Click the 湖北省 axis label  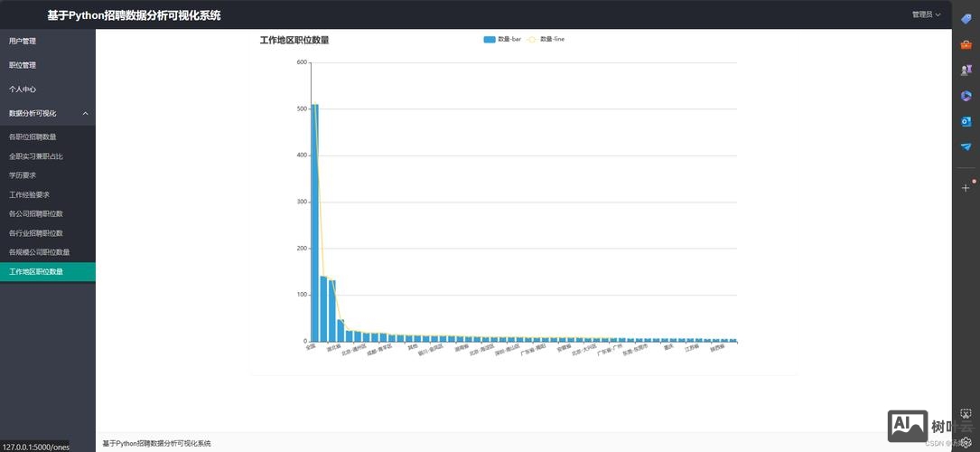click(x=332, y=349)
